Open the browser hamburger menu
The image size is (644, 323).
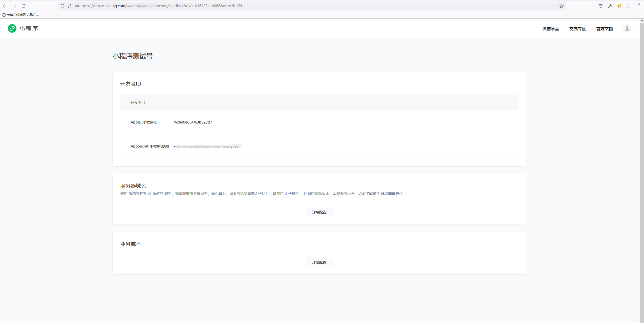click(x=638, y=6)
